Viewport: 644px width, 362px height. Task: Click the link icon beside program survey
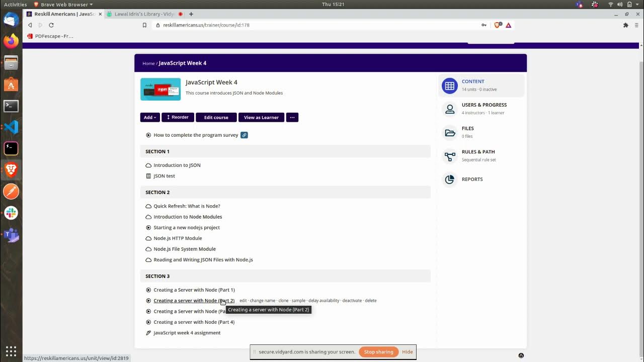click(x=244, y=135)
